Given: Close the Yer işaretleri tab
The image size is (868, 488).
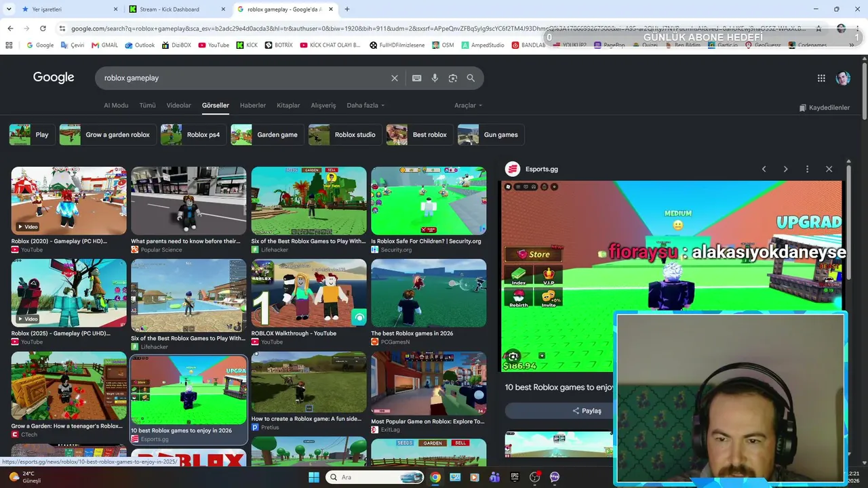Looking at the screenshot, I should 115,9.
